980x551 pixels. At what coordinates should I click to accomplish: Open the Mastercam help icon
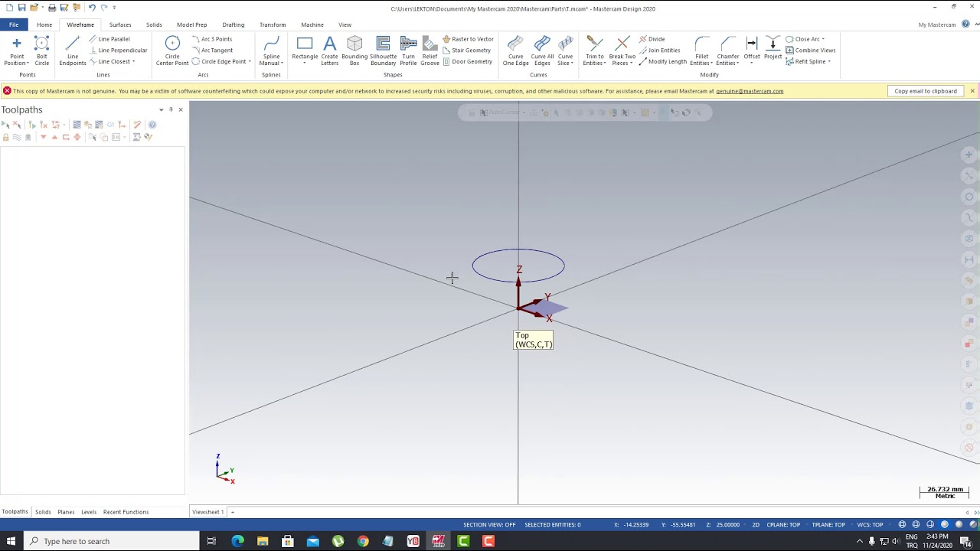966,24
